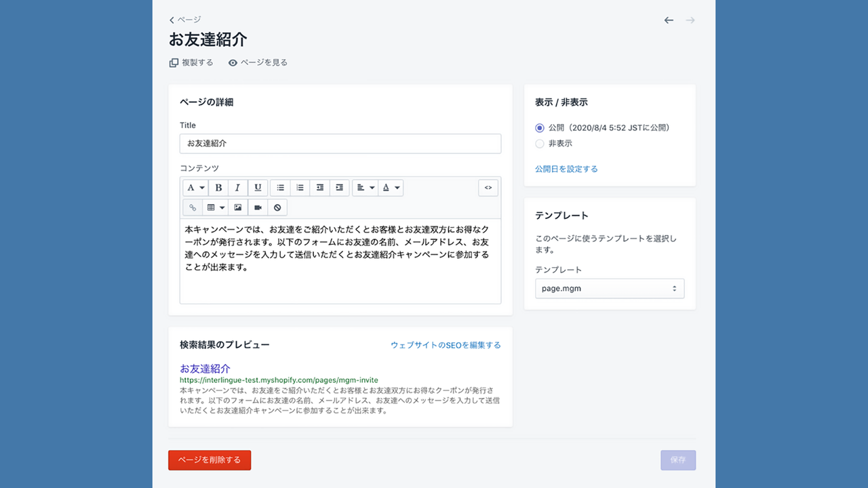Image resolution: width=868 pixels, height=488 pixels.
Task: Click the 保存 save button
Action: tap(678, 460)
